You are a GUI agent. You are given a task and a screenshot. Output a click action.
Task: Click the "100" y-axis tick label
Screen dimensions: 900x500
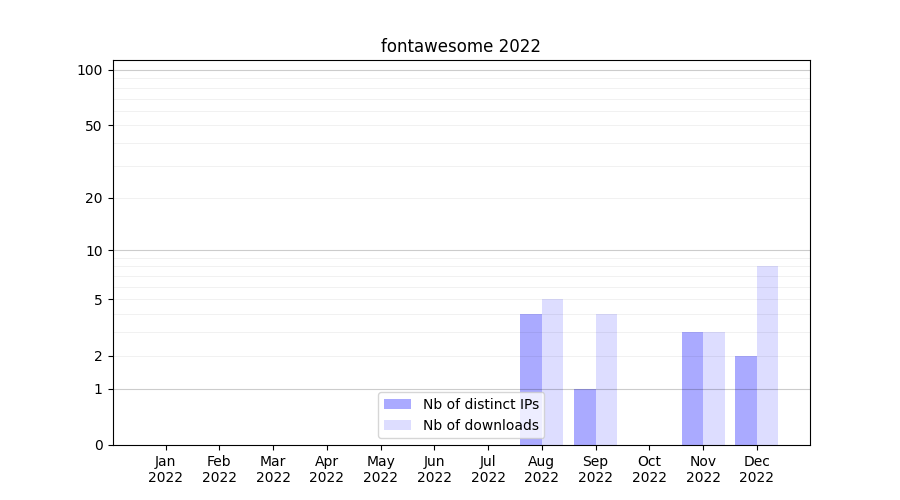[x=90, y=70]
